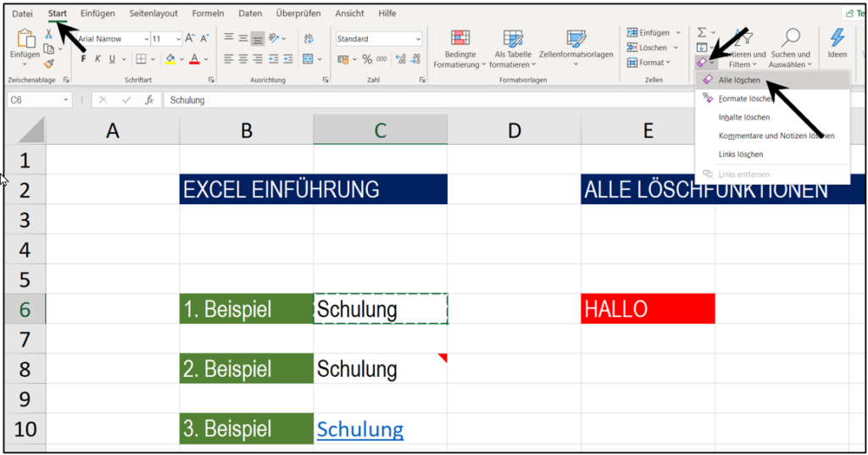
Task: Apply thousands separator (000) format
Action: [382, 59]
